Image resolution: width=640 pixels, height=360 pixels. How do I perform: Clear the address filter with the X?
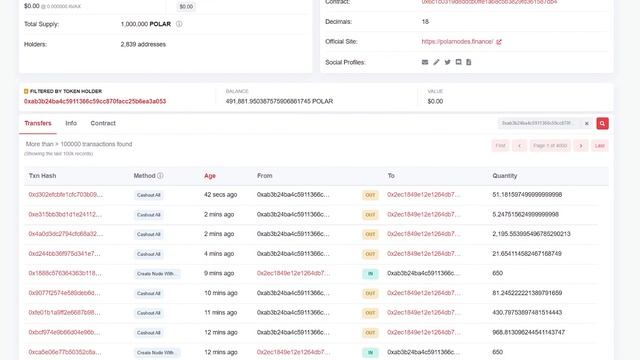587,123
